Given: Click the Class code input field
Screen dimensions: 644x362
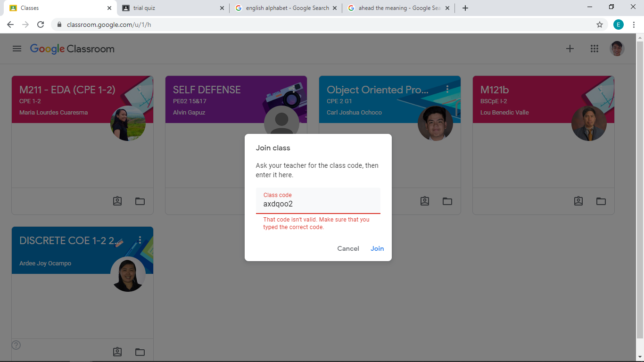Looking at the screenshot, I should click(x=318, y=201).
